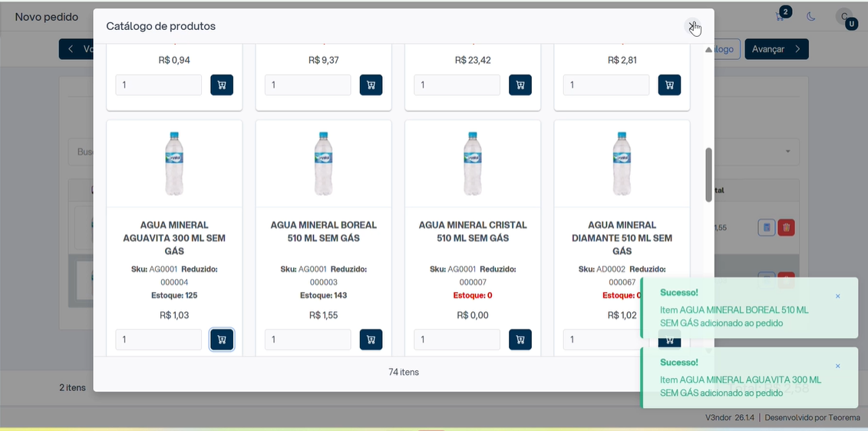Click the AGUAVITA 300 ML bottle image
This screenshot has height=431, width=868.
174,164
